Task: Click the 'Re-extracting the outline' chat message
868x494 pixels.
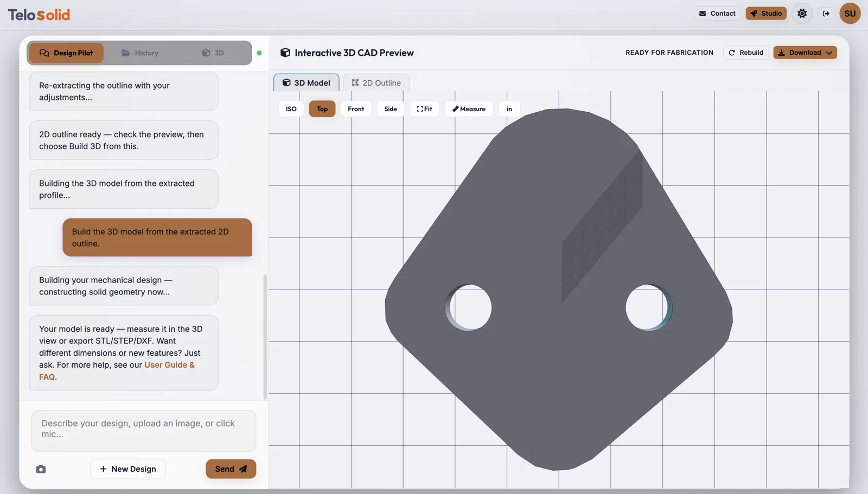Action: coord(124,92)
